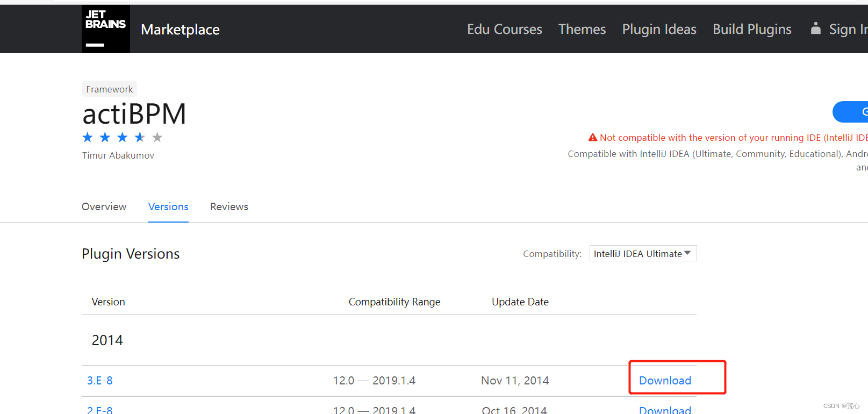Click the first rating star

pyautogui.click(x=88, y=138)
